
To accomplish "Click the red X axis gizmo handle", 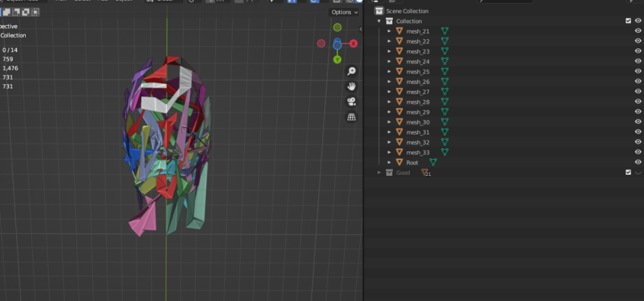I will [354, 43].
